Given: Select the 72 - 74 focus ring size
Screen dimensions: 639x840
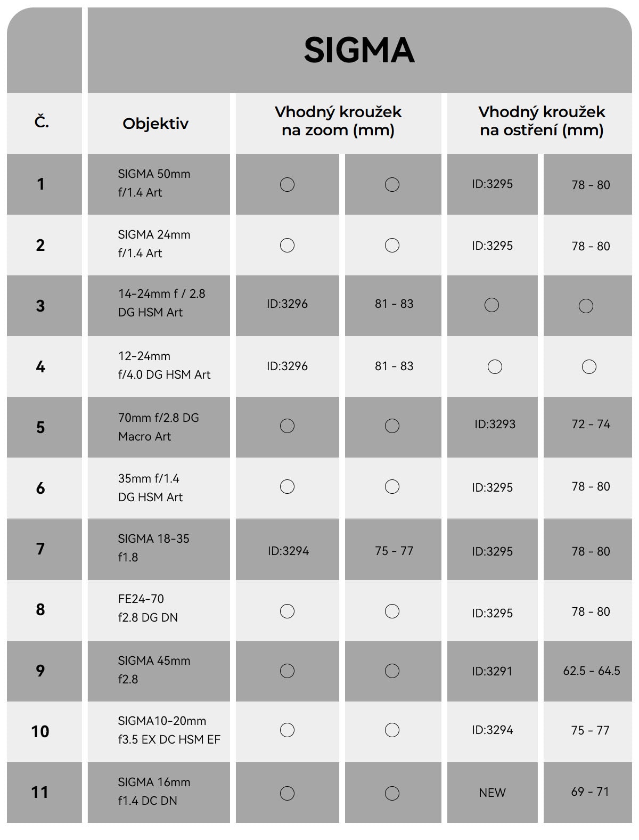Looking at the screenshot, I should 591,425.
